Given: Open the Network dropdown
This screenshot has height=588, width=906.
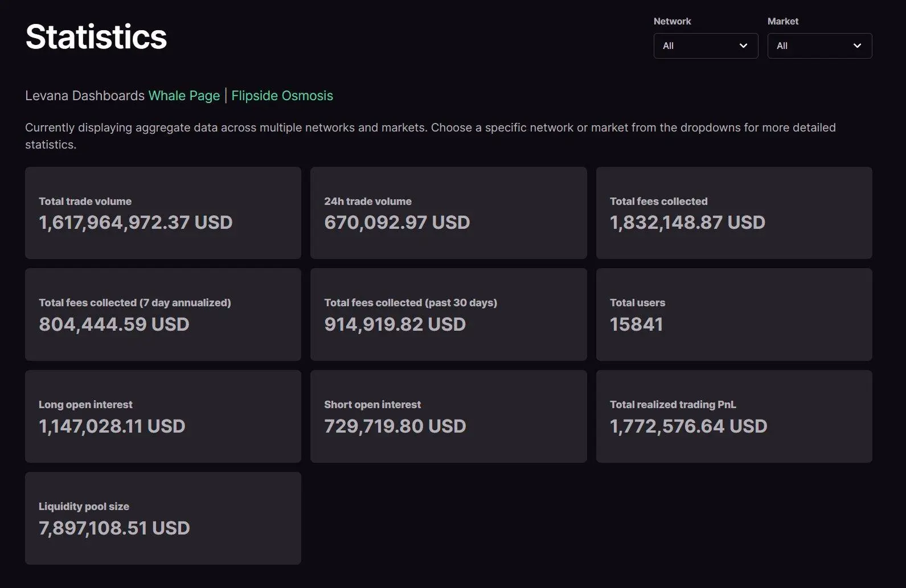Looking at the screenshot, I should pos(705,46).
